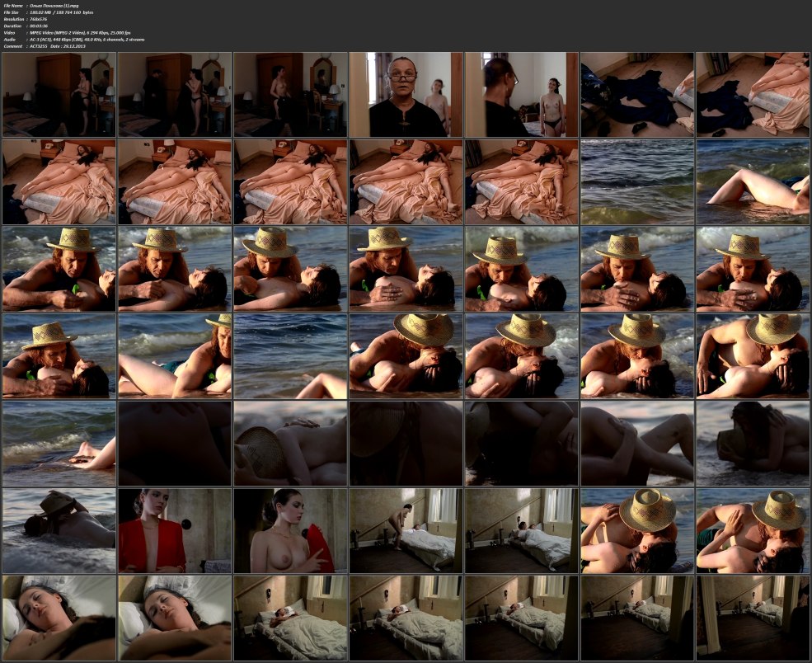812x663 pixels.
Task: Select thumbnail of person standing beside bed
Action: point(406,530)
